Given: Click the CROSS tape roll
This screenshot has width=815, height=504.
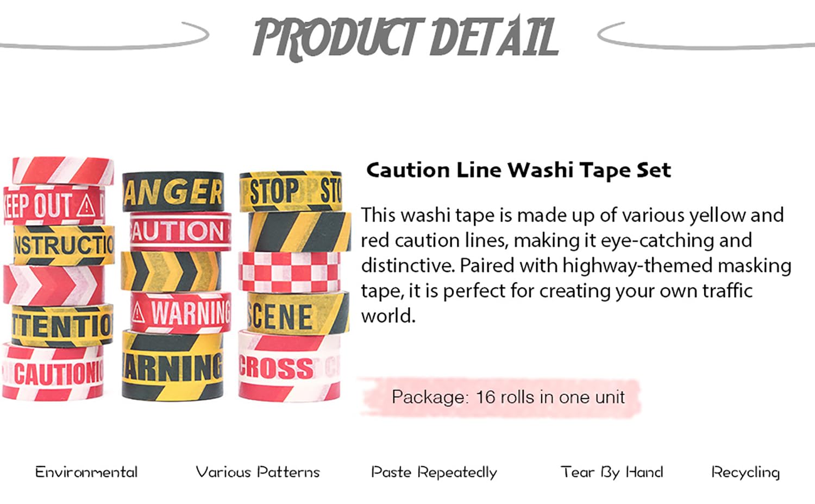Looking at the screenshot, I should (289, 368).
